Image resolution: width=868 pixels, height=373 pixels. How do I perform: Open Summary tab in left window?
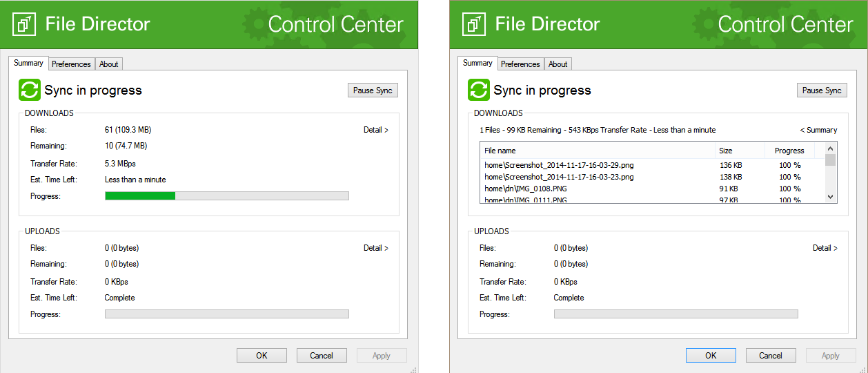coord(28,63)
